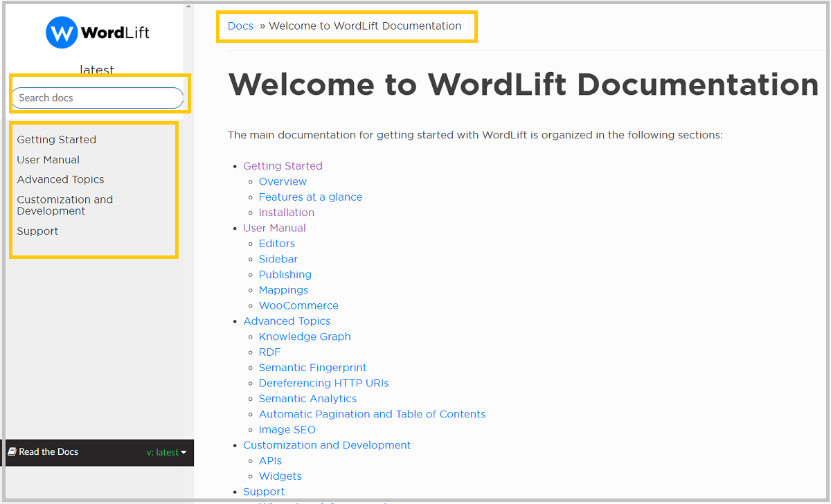
Task: Click the Docs breadcrumb link
Action: 240,26
